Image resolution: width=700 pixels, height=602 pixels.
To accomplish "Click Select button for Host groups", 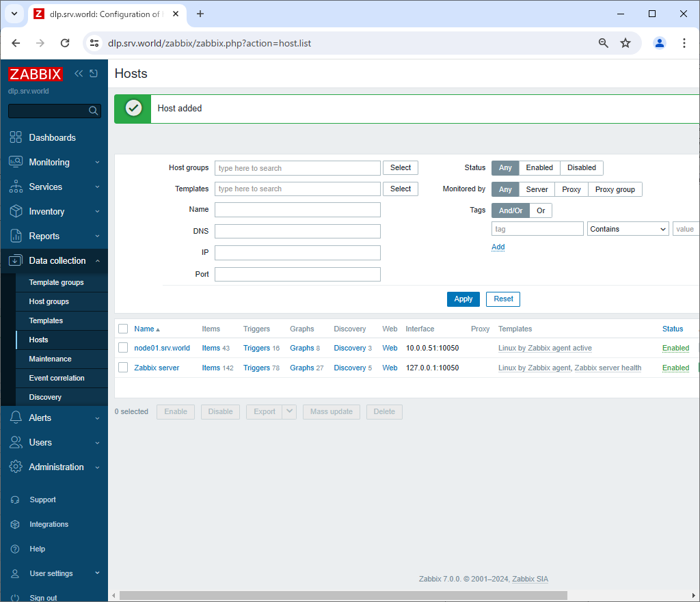I will click(401, 168).
